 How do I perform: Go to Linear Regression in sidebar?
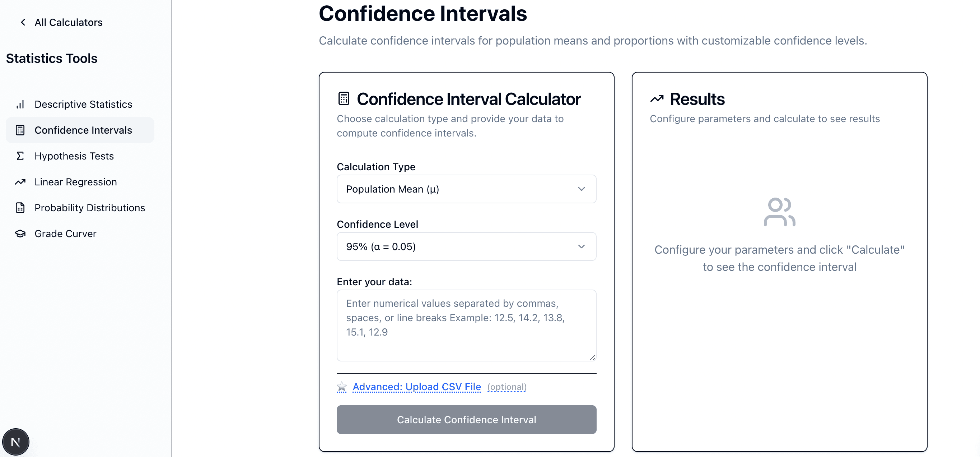coord(76,182)
